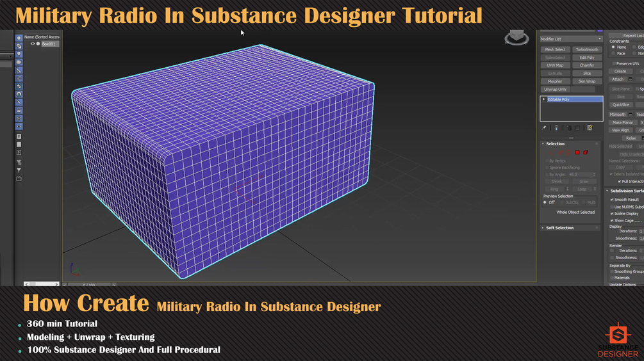Toggle Show Cage checkbox
This screenshot has height=361, width=644.
click(x=612, y=221)
